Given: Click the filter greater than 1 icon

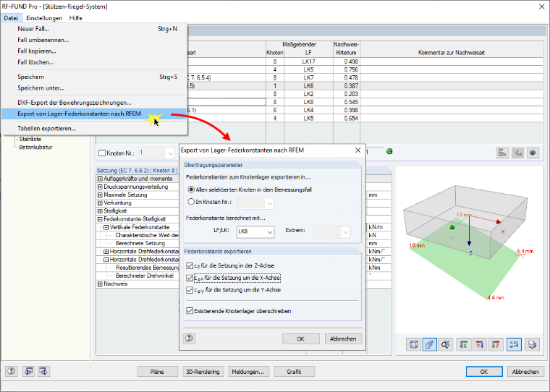Looking at the screenshot, I should 517,153.
